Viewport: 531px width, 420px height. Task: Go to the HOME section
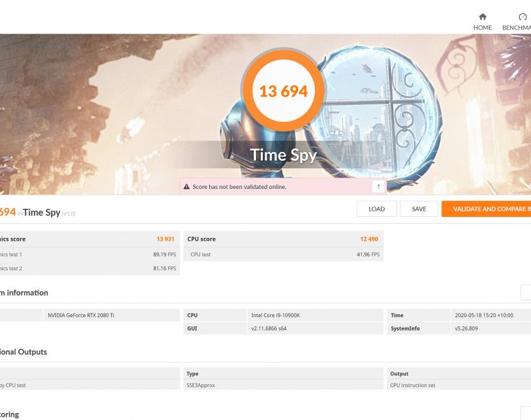coord(482,22)
